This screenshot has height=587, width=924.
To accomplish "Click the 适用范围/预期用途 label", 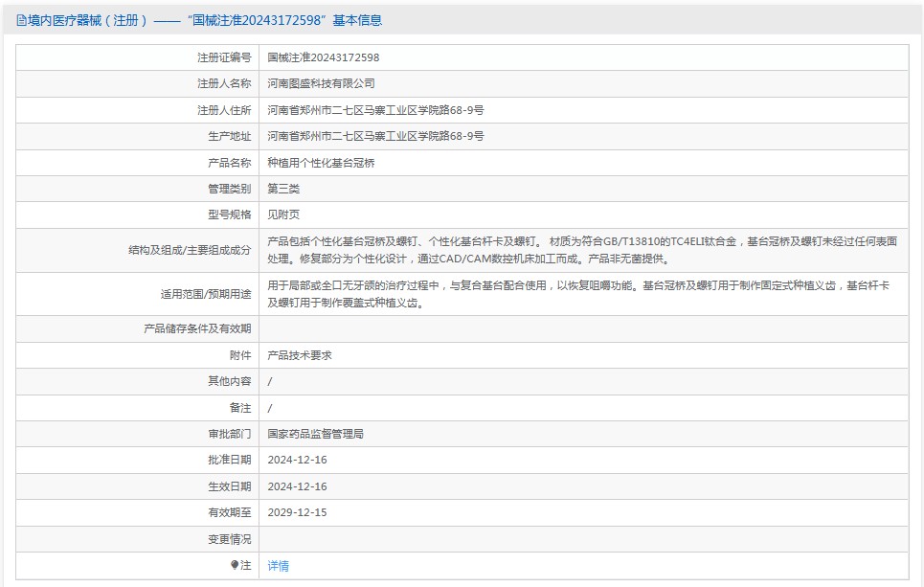I will click(x=206, y=294).
